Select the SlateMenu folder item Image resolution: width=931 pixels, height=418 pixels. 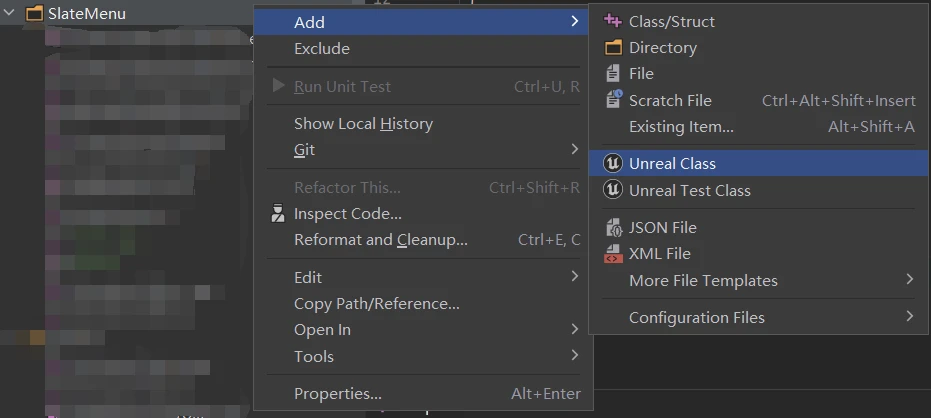(86, 14)
